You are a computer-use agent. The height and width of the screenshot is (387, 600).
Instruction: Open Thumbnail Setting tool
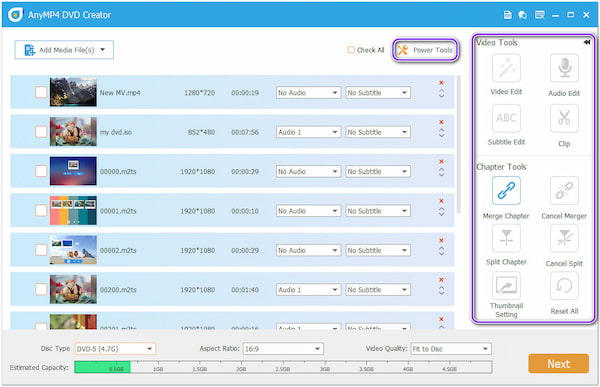[x=506, y=286]
